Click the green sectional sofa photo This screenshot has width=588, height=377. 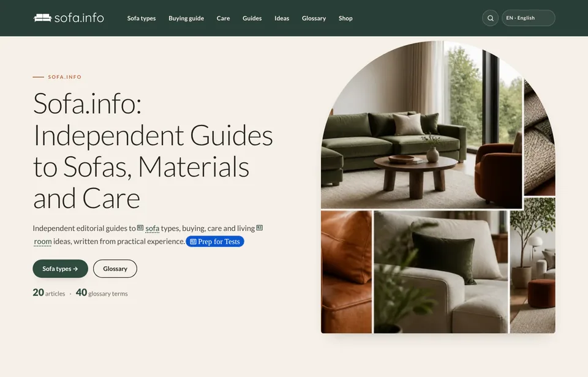[421, 125]
